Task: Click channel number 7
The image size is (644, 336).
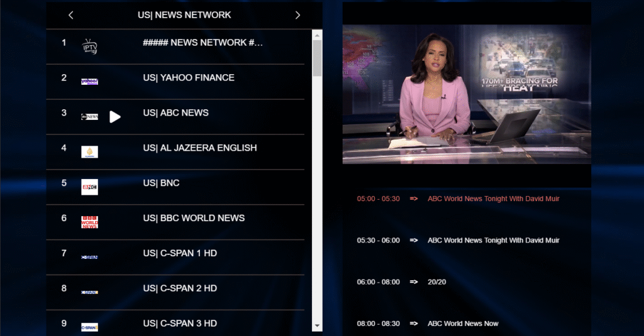Action: click(x=64, y=253)
